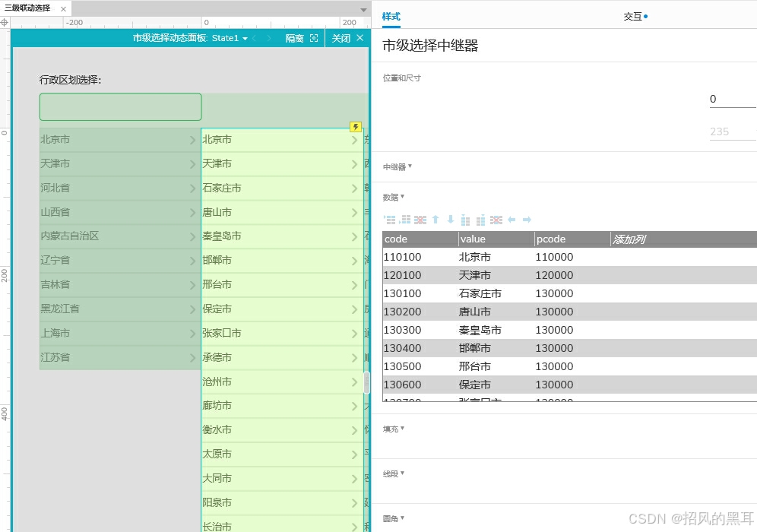
Task: Switch to the 样式 tab
Action: (x=391, y=17)
